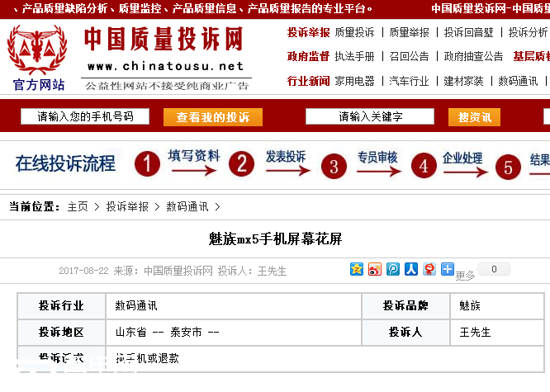Open the 召回公告 menu link
550x392 pixels.
click(x=409, y=56)
